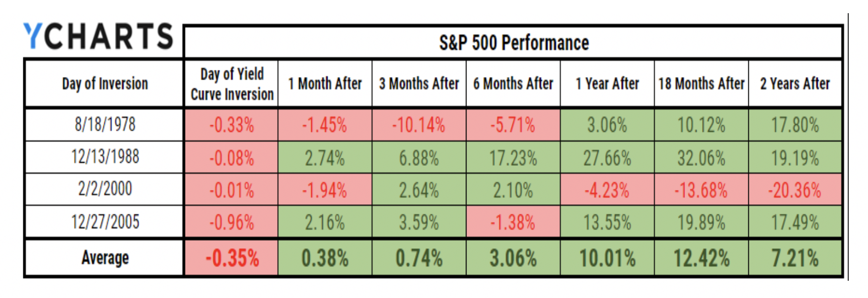
Task: Click the 1 Month After column header
Action: [325, 84]
